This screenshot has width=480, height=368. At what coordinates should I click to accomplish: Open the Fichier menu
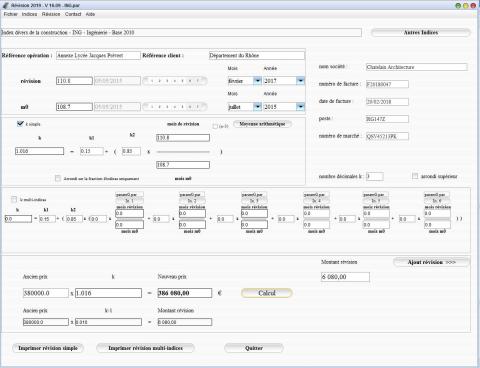click(10, 14)
